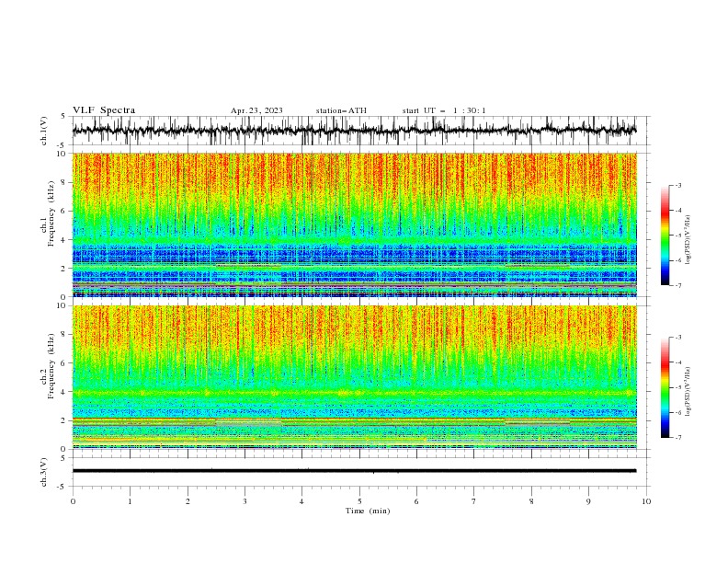The image size is (728, 563).
Task: Click the ch.1 spectrogram panel
Action: pyautogui.click(x=354, y=224)
